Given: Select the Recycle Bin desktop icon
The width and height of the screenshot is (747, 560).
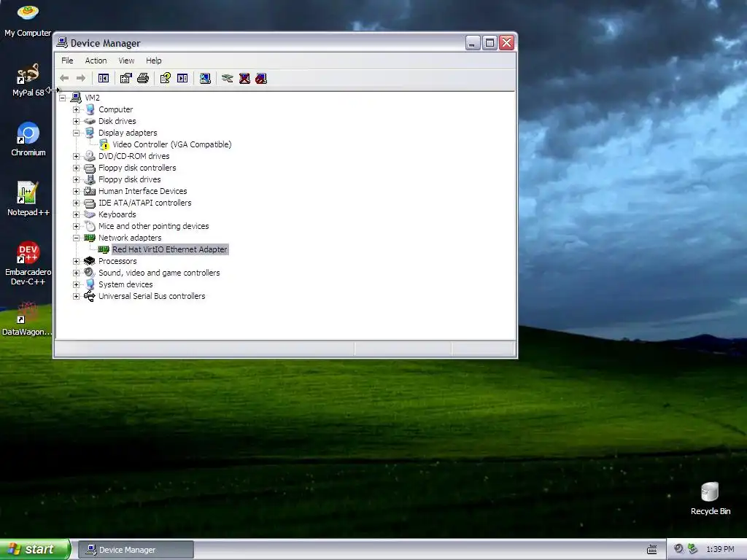Looking at the screenshot, I should click(x=711, y=498).
